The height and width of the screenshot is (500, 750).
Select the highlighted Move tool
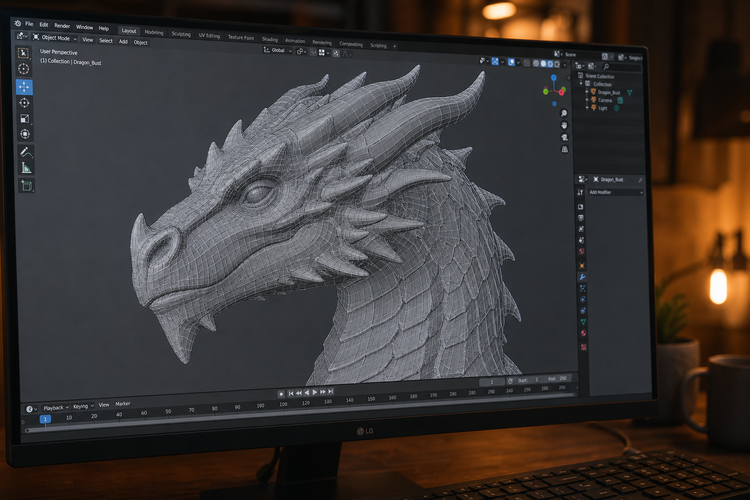tap(24, 87)
